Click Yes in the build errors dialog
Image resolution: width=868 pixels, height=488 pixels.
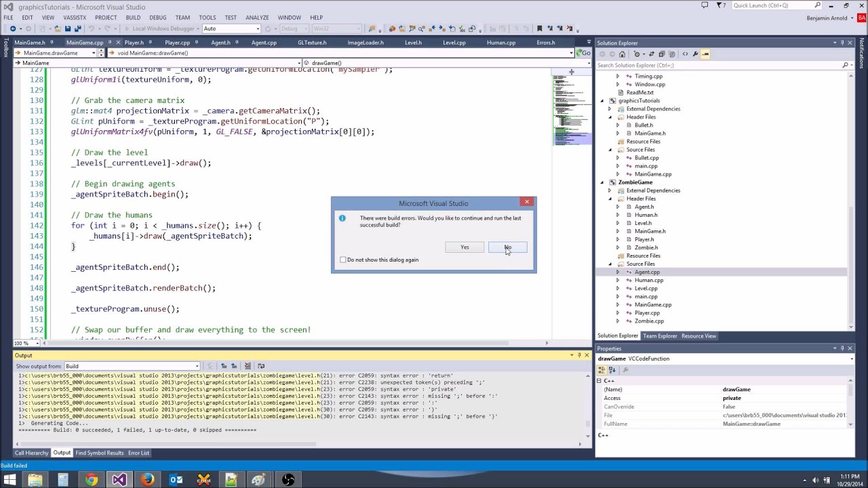tap(465, 247)
